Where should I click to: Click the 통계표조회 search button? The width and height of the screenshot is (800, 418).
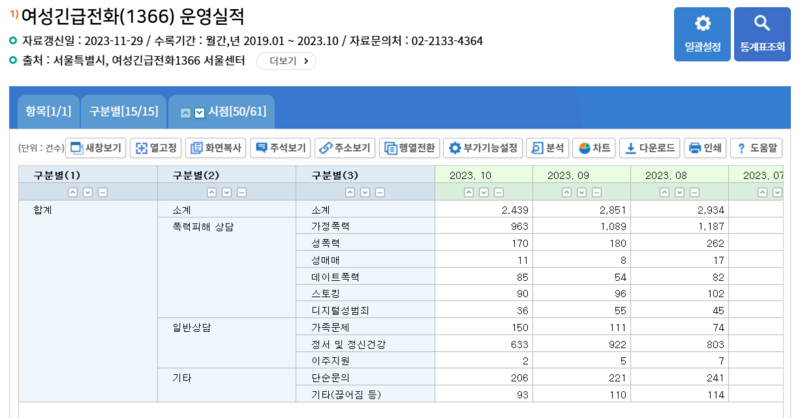[x=762, y=34]
